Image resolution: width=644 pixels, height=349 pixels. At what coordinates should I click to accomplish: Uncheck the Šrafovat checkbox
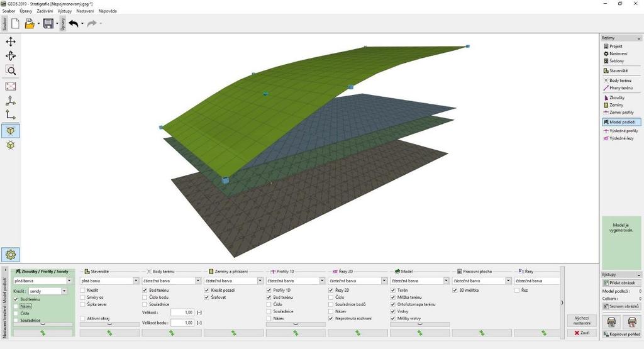[x=206, y=297]
